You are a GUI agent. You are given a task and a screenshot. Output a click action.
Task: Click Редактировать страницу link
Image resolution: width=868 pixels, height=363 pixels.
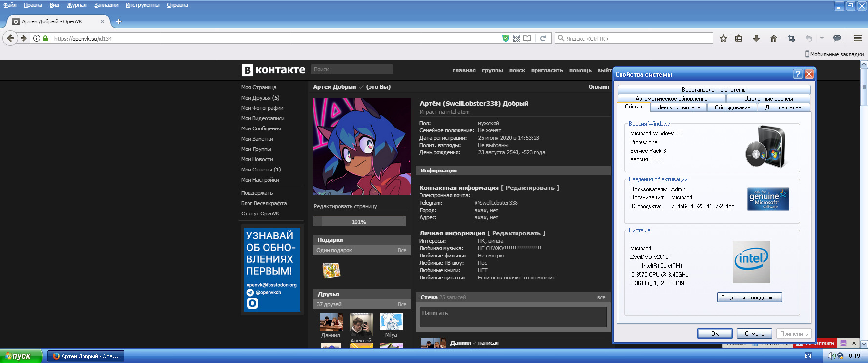[345, 206]
